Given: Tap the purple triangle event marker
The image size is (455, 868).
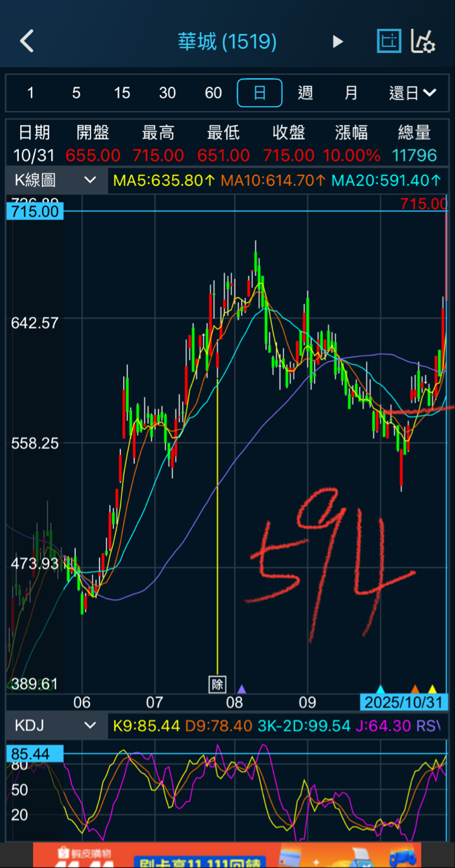Looking at the screenshot, I should 242,689.
